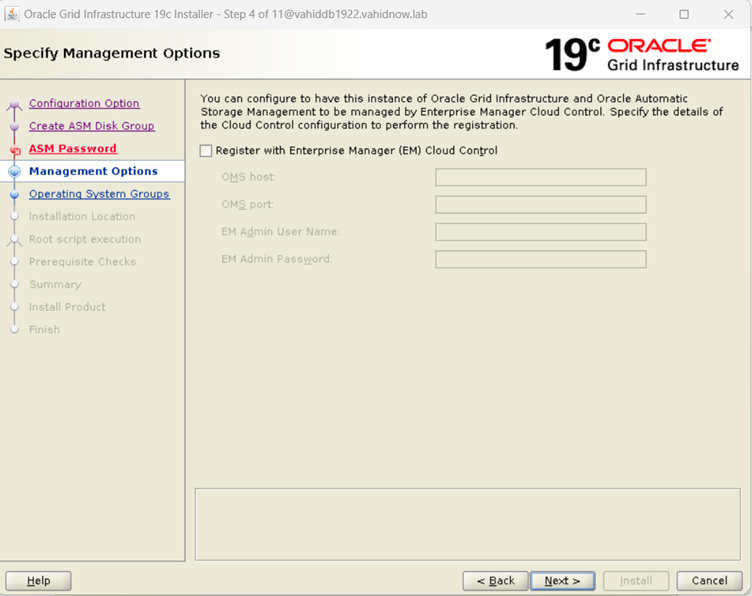Click the Java installer icon in title bar

[12, 14]
